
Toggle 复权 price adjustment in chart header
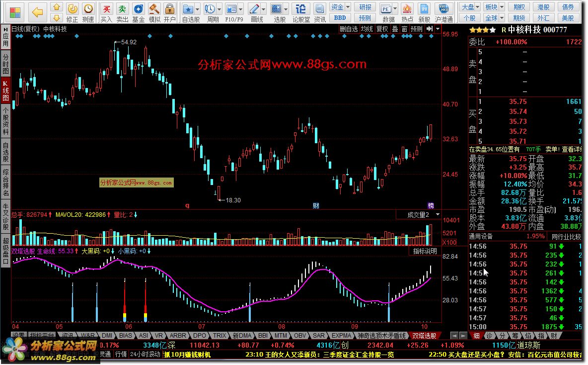point(382,29)
